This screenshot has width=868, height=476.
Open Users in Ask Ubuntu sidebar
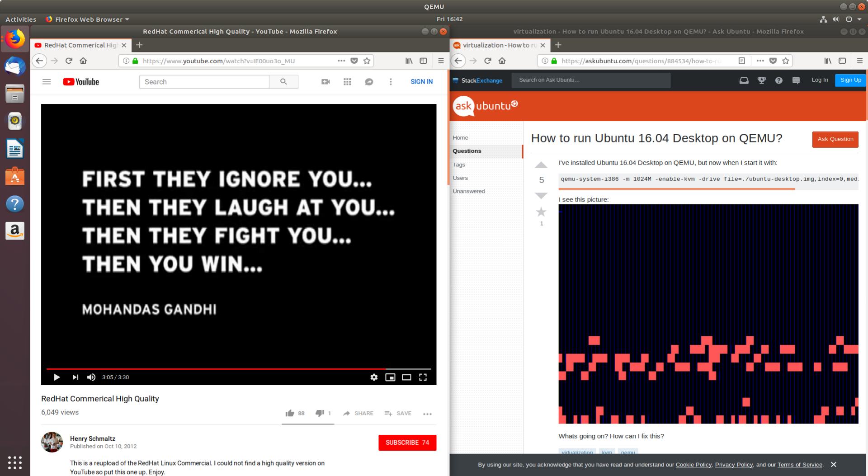tap(460, 178)
